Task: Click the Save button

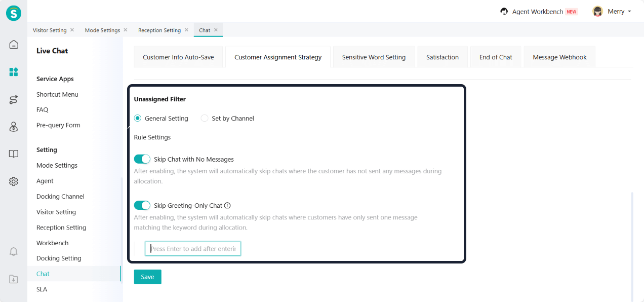Action: click(147, 277)
